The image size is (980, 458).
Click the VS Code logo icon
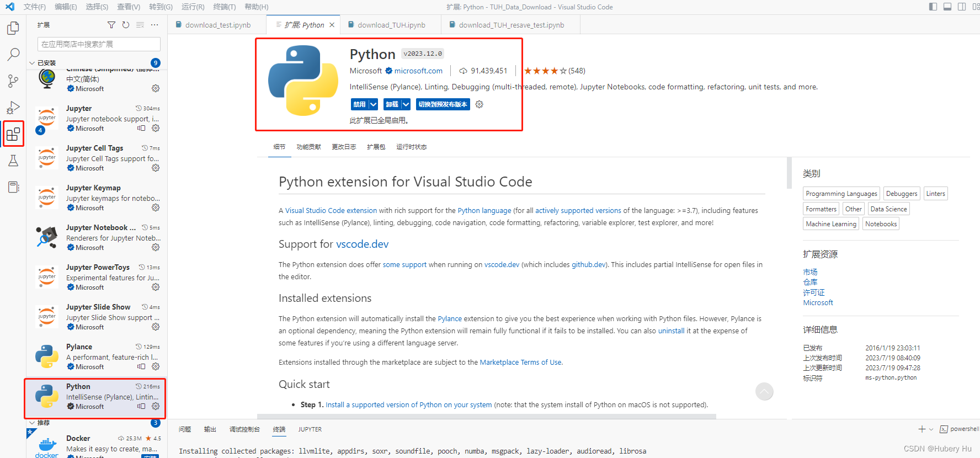(10, 7)
